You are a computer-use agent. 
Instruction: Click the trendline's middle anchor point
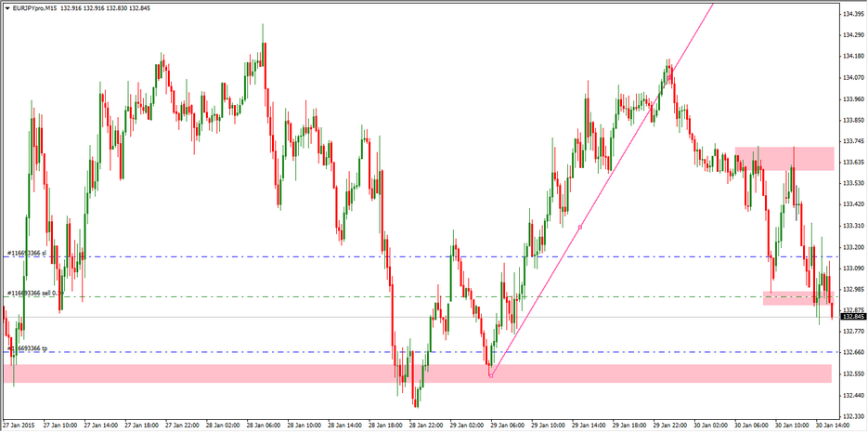580,227
